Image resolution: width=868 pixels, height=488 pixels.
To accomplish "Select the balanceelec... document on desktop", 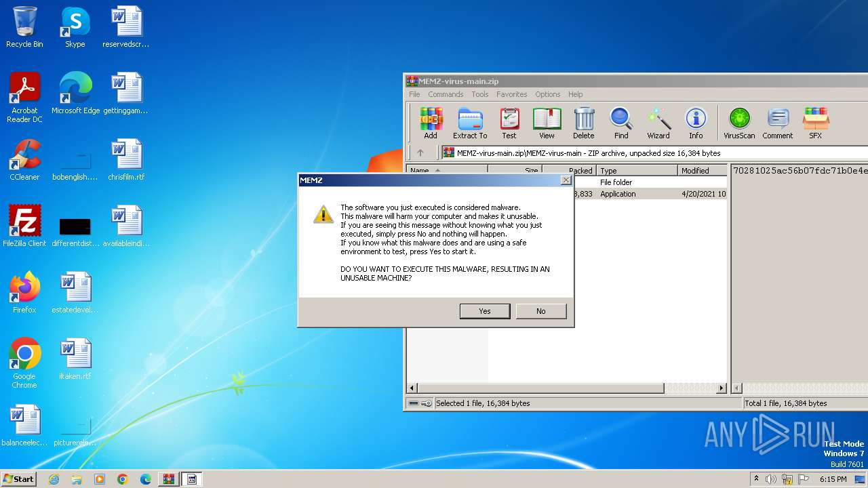I will (24, 426).
